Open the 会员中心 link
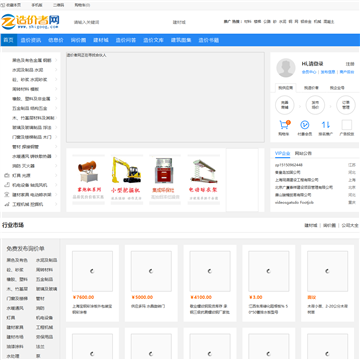This screenshot has width=360, height=360. pyautogui.click(x=309, y=72)
